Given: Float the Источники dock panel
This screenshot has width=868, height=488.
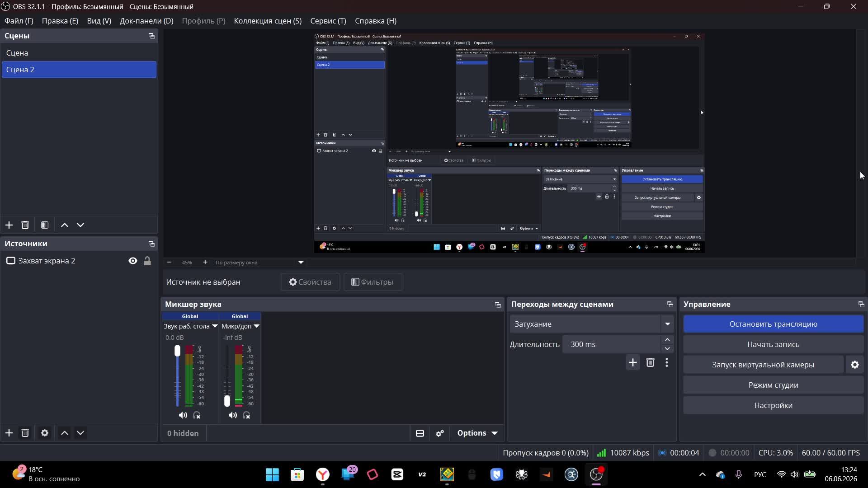Looking at the screenshot, I should [151, 244].
